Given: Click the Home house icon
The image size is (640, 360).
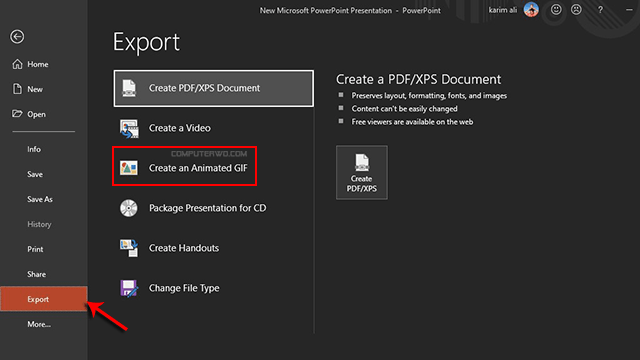Looking at the screenshot, I should [17, 64].
